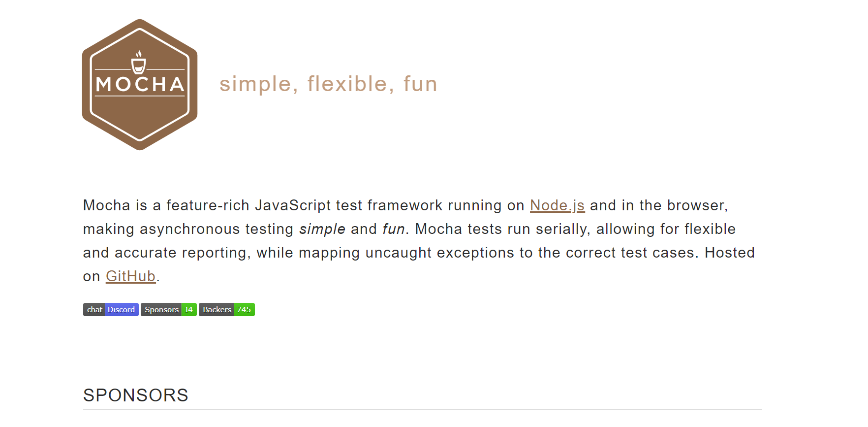Open the Backers 745 badge
The height and width of the screenshot is (427, 868).
(x=226, y=310)
